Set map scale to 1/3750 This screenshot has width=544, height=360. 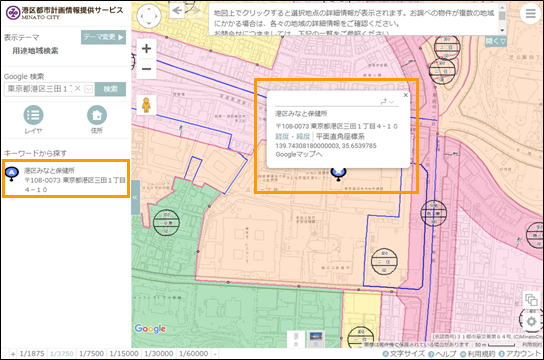pyautogui.click(x=62, y=354)
